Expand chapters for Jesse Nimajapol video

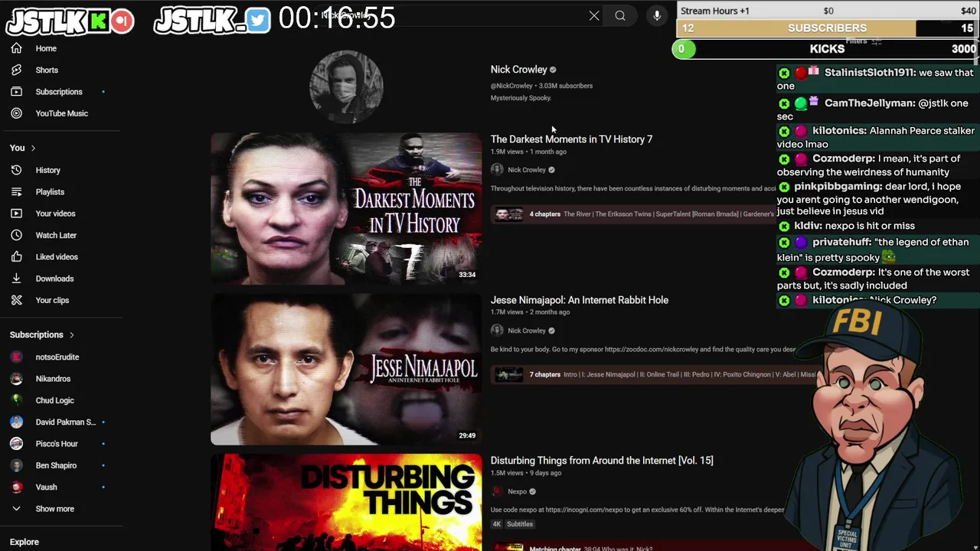(x=652, y=374)
